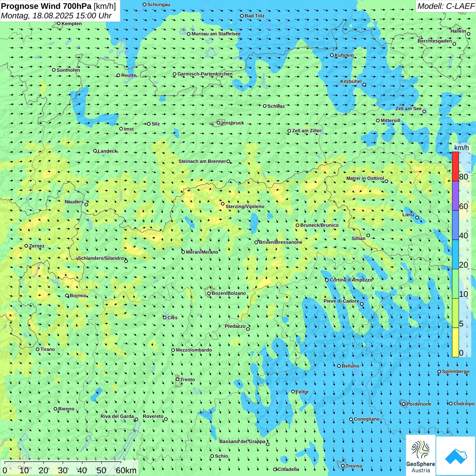Click the Landeck location dot
The image size is (476, 476).
pyautogui.click(x=95, y=151)
